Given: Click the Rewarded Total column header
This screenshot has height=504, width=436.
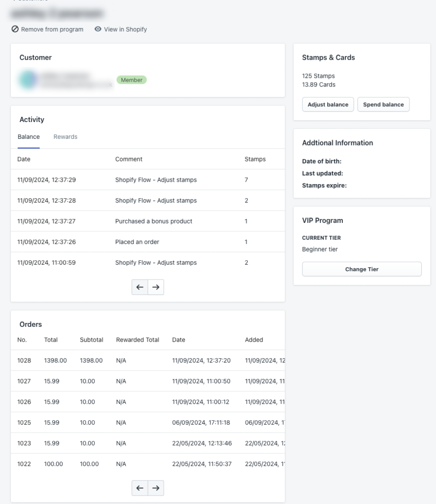Looking at the screenshot, I should 137,340.
